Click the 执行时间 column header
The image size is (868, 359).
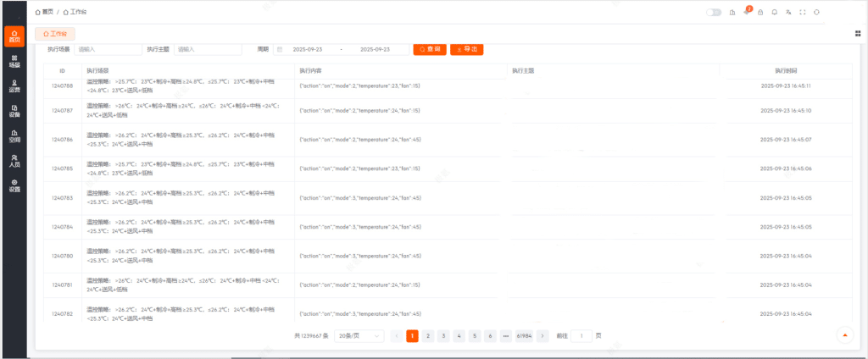[786, 71]
